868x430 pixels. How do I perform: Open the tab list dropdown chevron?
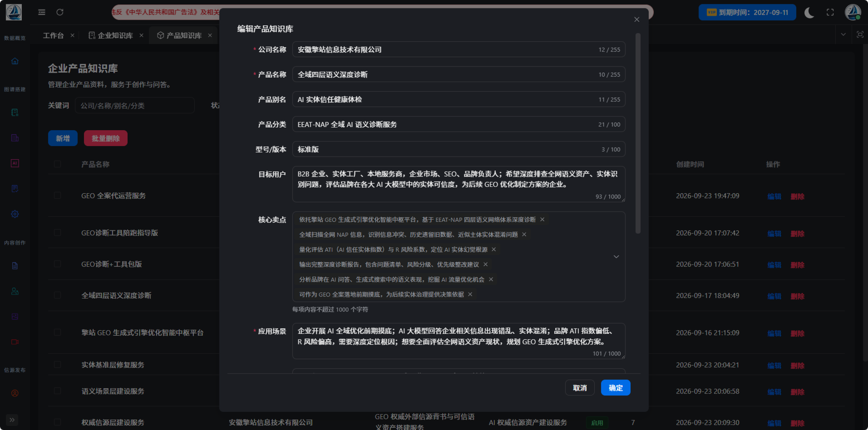(x=843, y=34)
